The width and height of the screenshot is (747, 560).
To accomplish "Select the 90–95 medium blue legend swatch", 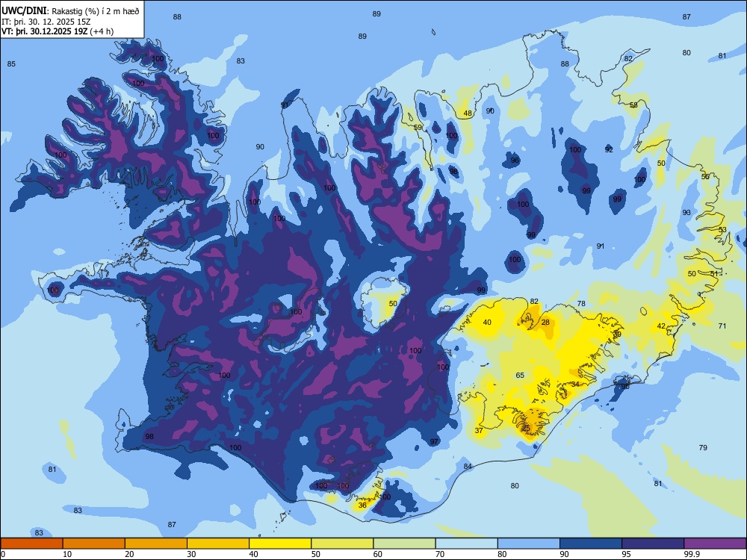I will click(591, 544).
